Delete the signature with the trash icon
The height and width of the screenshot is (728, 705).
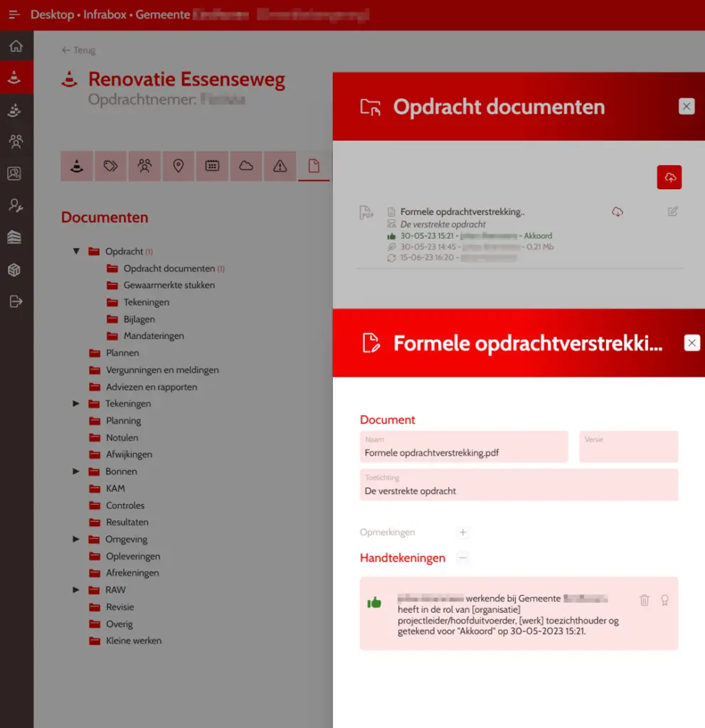(x=644, y=600)
